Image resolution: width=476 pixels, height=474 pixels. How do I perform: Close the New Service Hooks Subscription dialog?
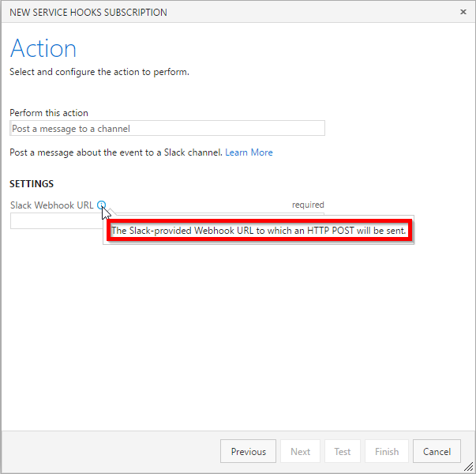tap(463, 12)
